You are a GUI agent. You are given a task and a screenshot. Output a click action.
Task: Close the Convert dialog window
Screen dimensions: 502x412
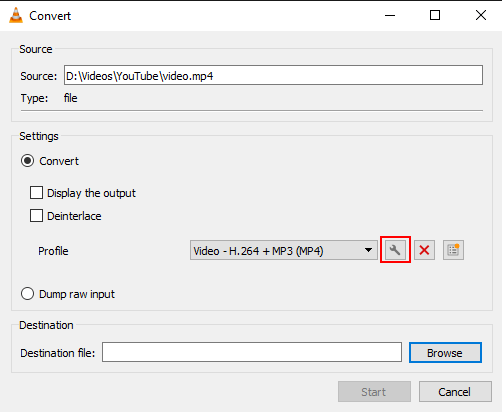[481, 15]
